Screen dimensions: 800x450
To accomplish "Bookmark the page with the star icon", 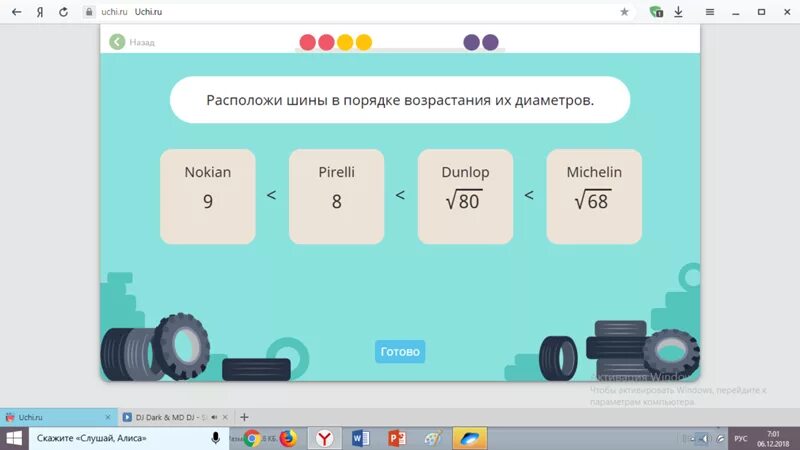I will point(624,12).
